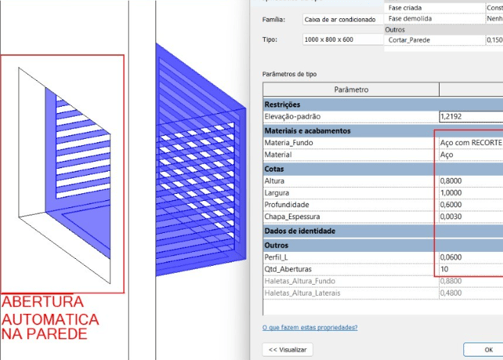
Task: Click the Outros header in properties palette
Action: click(443, 30)
